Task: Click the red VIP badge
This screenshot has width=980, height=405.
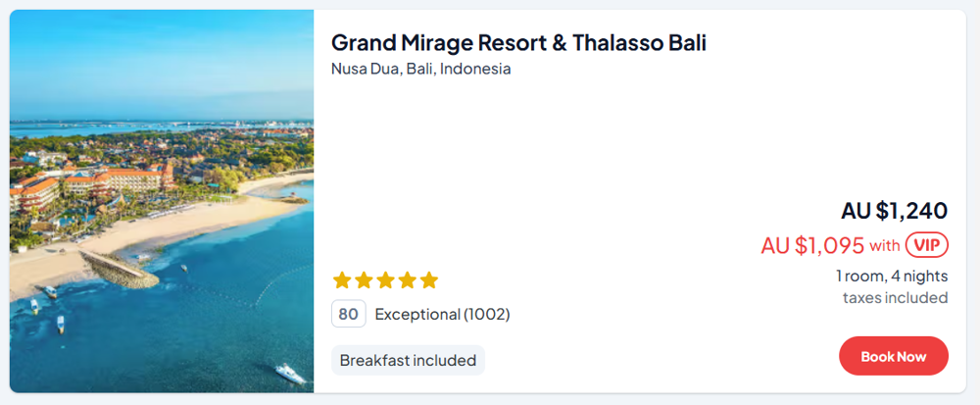Action: (x=926, y=245)
